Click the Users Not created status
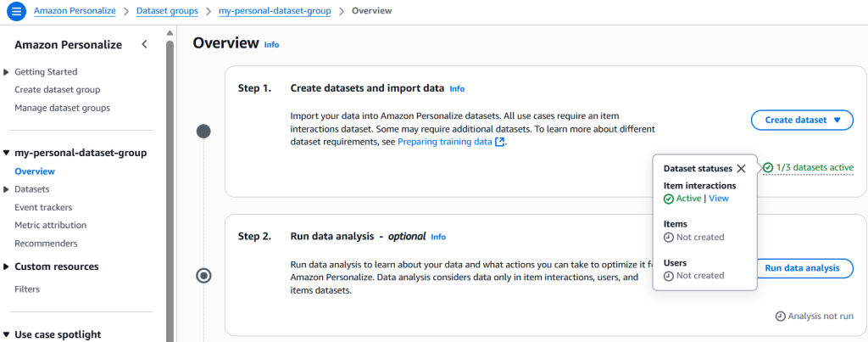 coord(693,276)
